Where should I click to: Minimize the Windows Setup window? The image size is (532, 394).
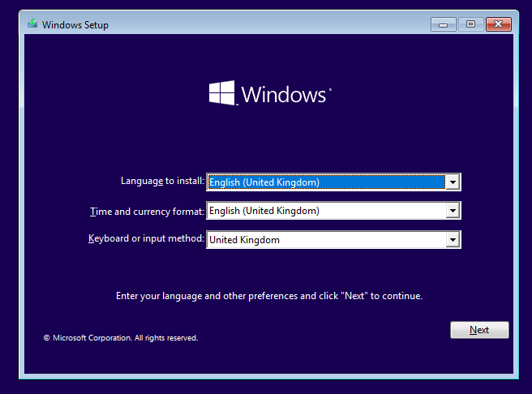click(x=443, y=24)
